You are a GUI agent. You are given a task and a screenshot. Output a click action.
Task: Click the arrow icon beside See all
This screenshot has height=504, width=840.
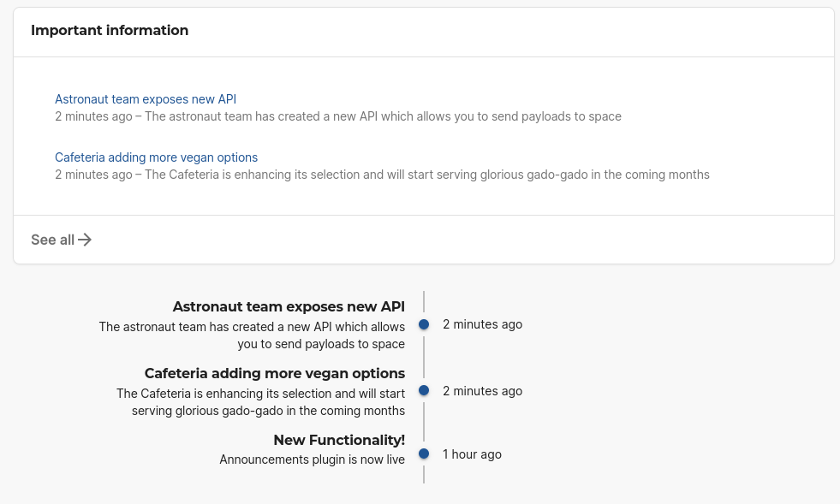85,240
